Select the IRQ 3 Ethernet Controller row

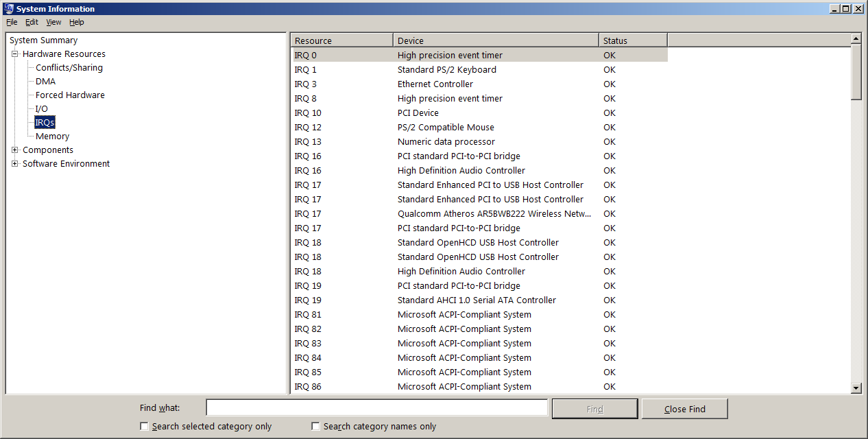pyautogui.click(x=435, y=84)
